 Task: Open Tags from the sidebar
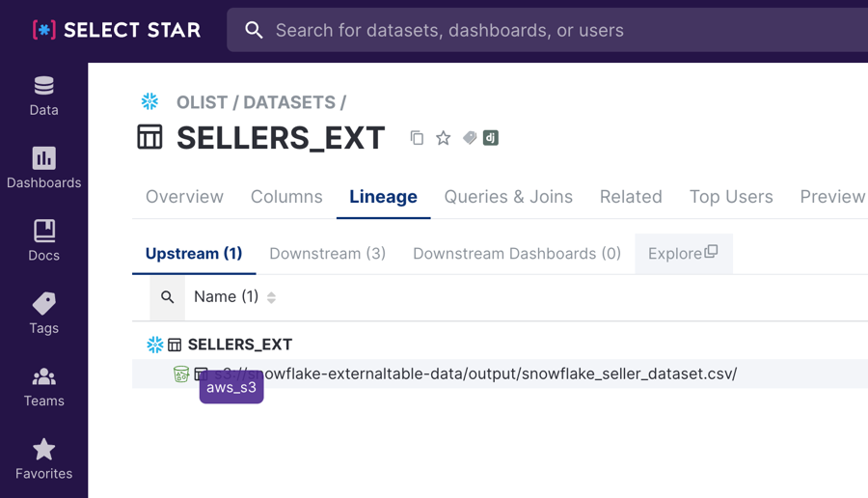click(43, 314)
